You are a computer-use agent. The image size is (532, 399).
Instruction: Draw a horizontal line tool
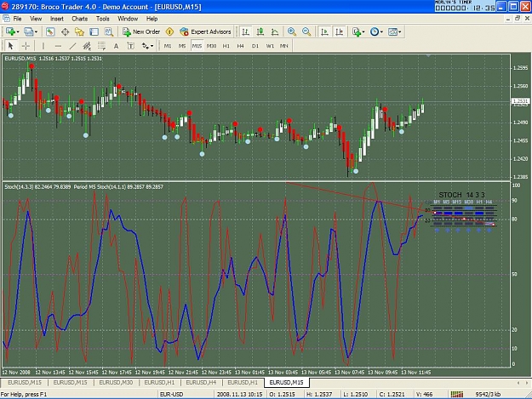[x=58, y=46]
